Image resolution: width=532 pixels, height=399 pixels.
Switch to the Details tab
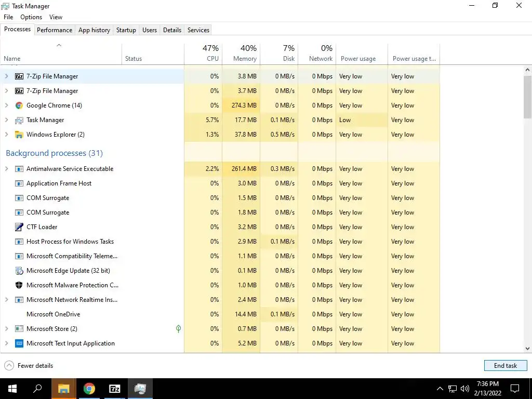pyautogui.click(x=172, y=30)
